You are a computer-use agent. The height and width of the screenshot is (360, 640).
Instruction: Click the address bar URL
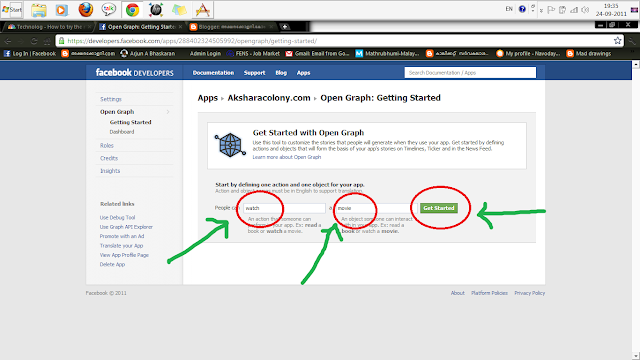click(192, 41)
